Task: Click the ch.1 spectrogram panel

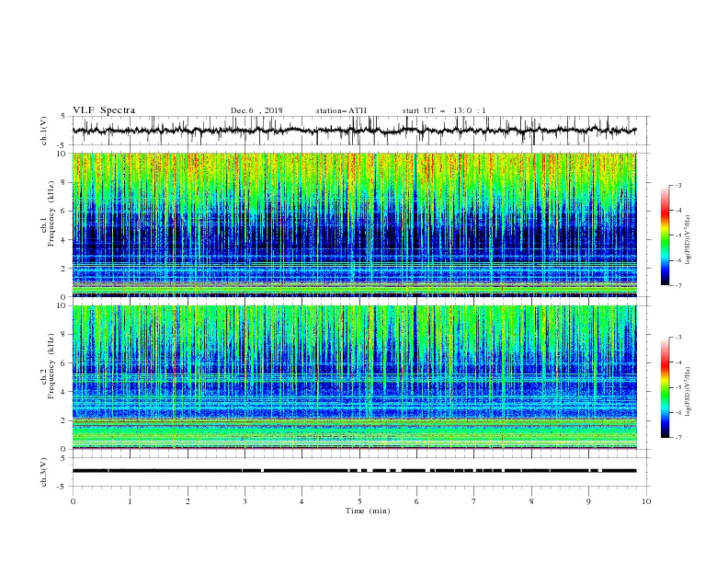Action: coord(354,224)
